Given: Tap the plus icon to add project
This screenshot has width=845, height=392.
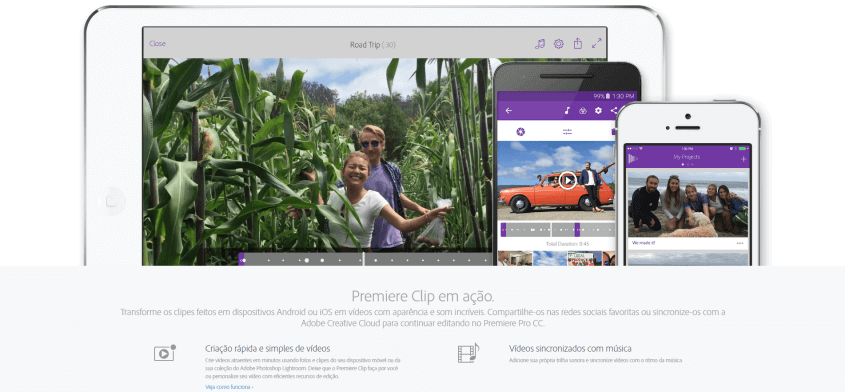Looking at the screenshot, I should coord(744,159).
